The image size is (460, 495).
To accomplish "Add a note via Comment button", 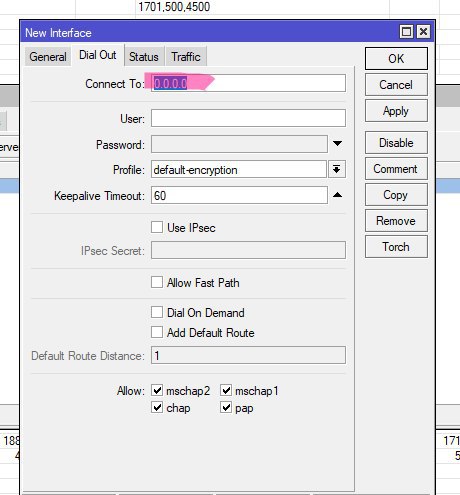I will point(396,169).
